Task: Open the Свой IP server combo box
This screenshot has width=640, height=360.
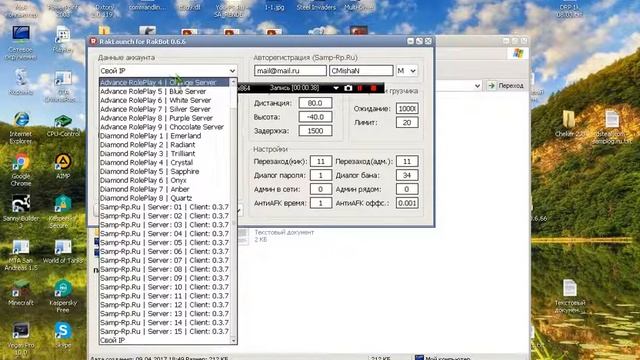Action: tap(168, 71)
